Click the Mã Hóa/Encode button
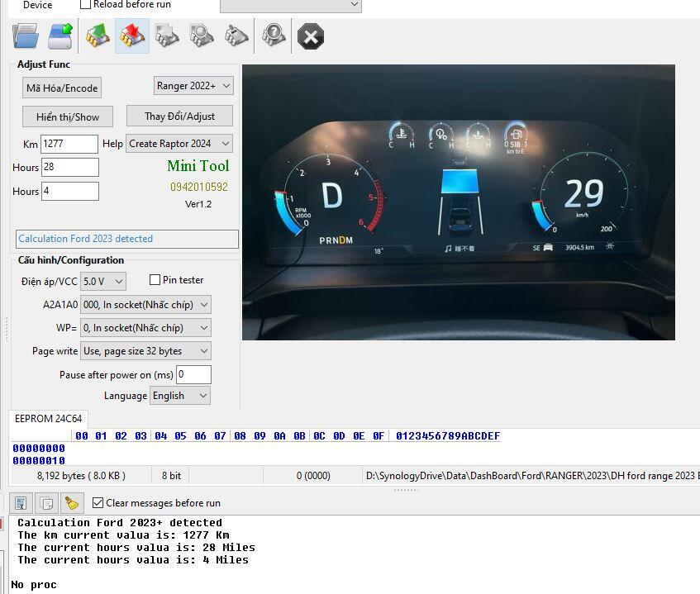The image size is (700, 594). [x=62, y=88]
